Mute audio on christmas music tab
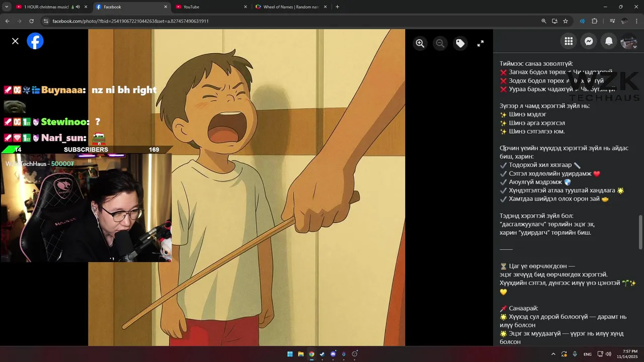The width and height of the screenshot is (644, 362). [x=78, y=7]
